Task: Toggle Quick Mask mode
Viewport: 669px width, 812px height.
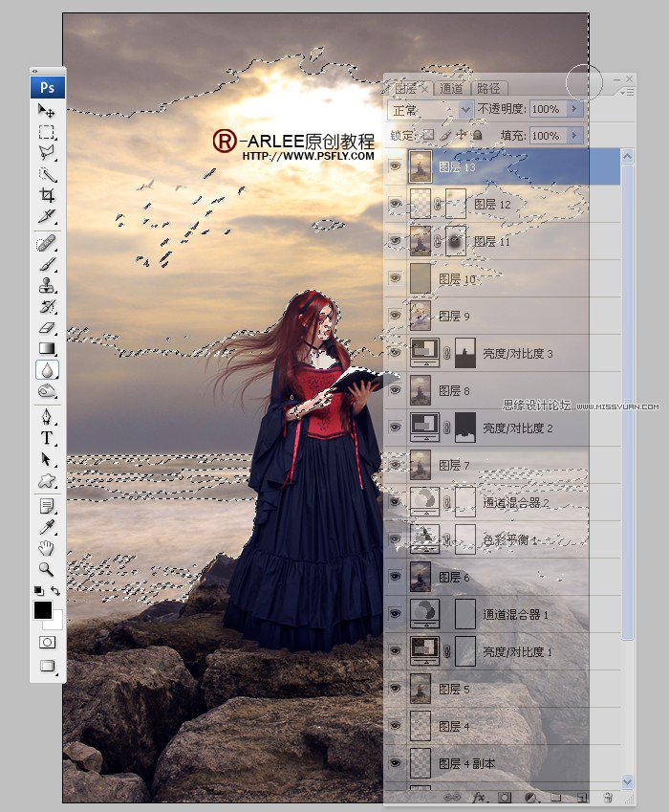Action: click(47, 642)
